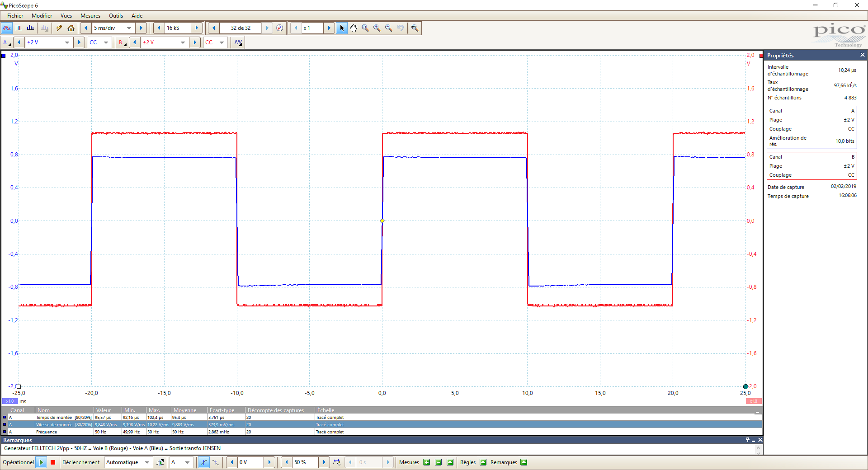The width and height of the screenshot is (868, 470).
Task: Decrease pre-trigger 50 % with left arrow
Action: coord(287,462)
